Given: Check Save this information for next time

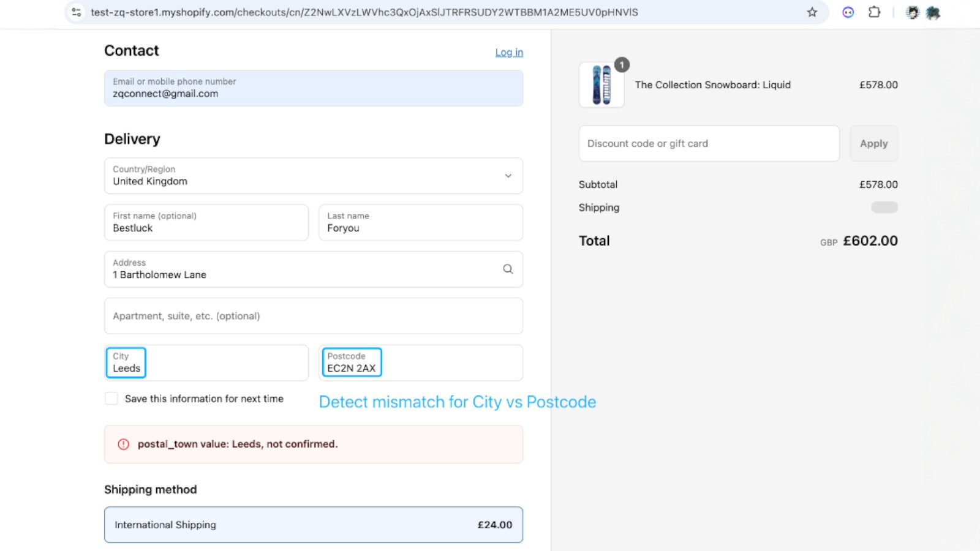Looking at the screenshot, I should 111,398.
